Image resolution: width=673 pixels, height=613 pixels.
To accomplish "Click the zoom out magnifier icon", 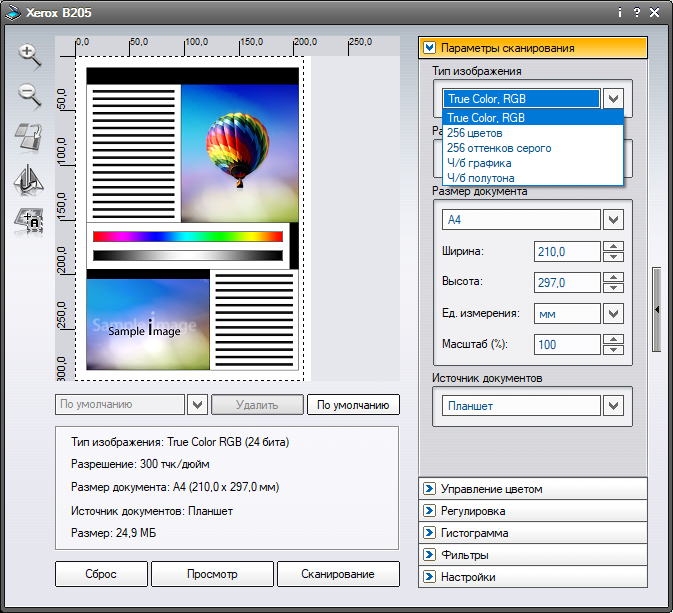I will click(x=28, y=95).
